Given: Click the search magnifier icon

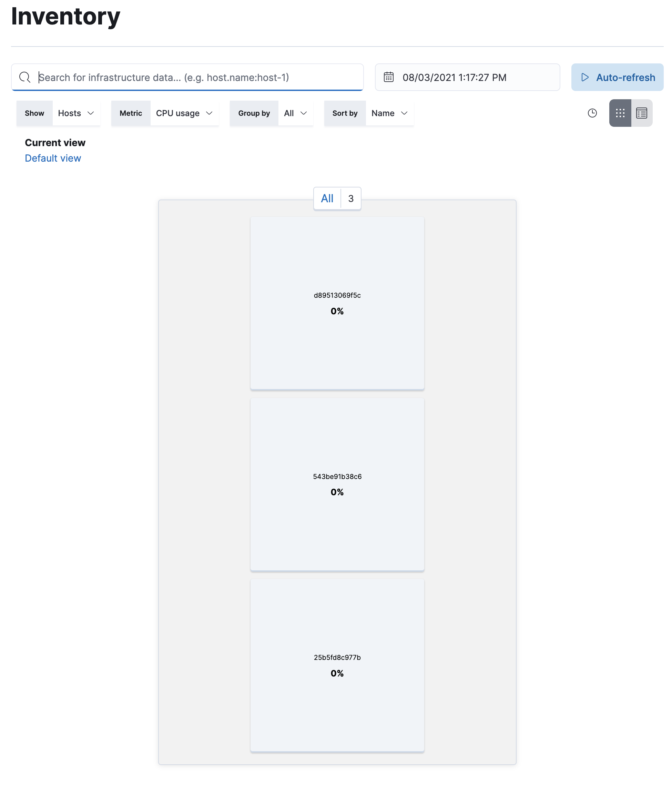Looking at the screenshot, I should tap(24, 77).
